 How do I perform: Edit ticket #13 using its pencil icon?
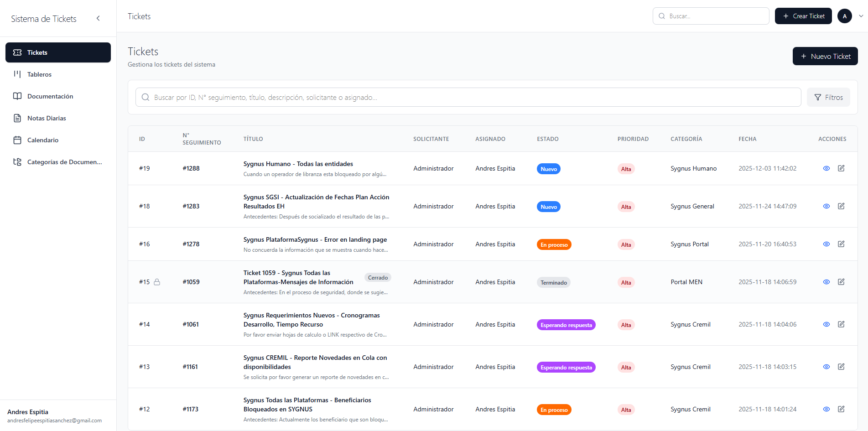(x=841, y=367)
